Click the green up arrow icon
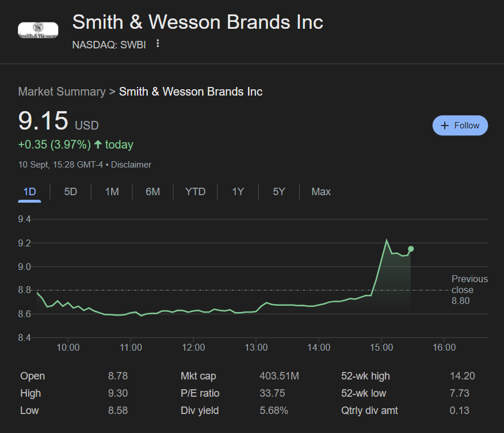 (x=98, y=144)
